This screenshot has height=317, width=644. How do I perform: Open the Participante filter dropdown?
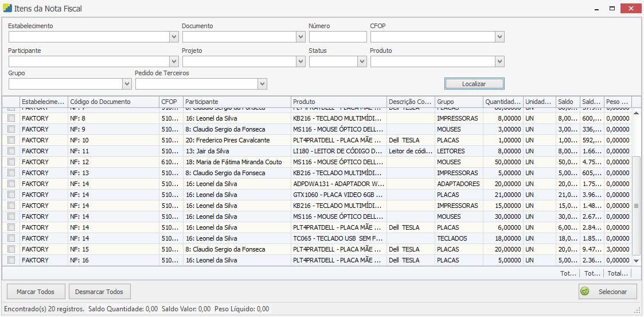click(174, 61)
